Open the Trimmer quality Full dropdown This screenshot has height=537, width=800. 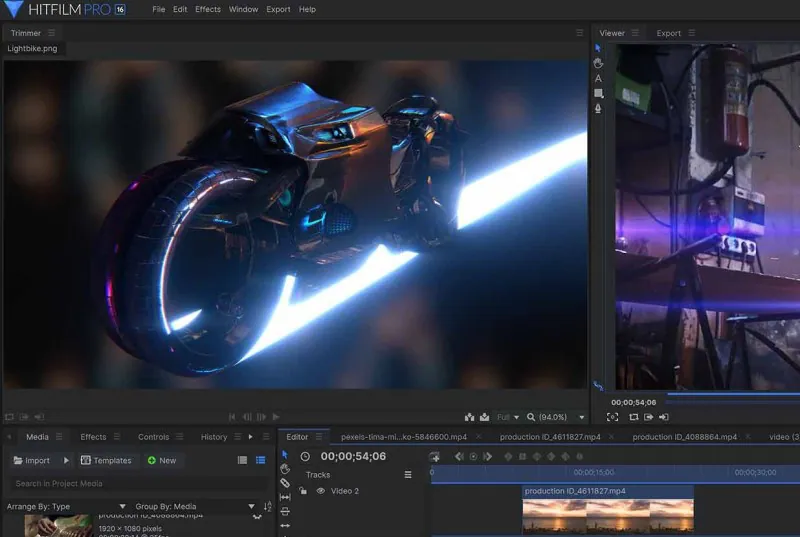tap(508, 417)
